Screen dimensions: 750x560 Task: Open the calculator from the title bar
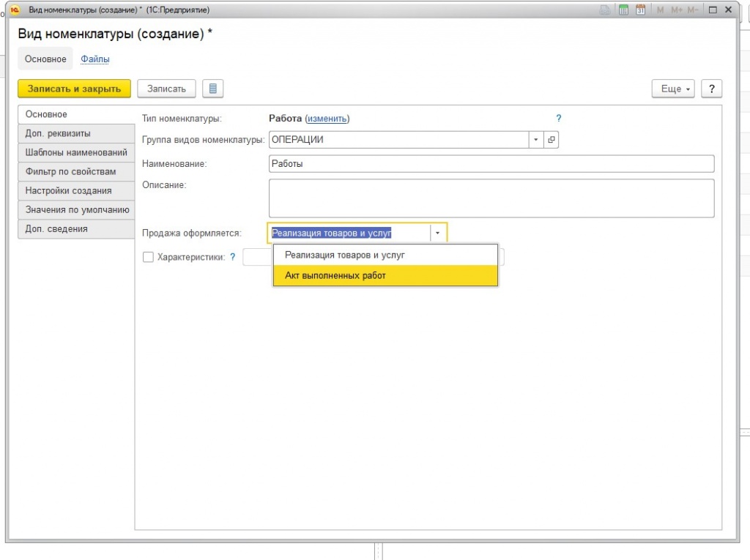click(x=624, y=10)
